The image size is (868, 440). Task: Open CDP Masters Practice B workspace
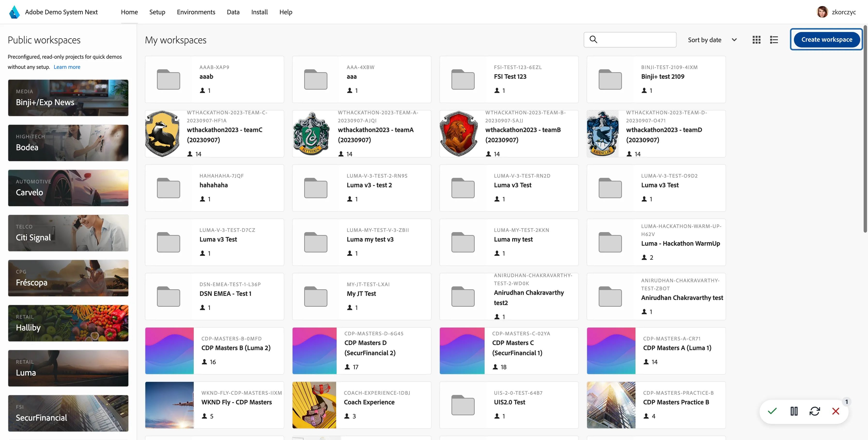pos(656,405)
